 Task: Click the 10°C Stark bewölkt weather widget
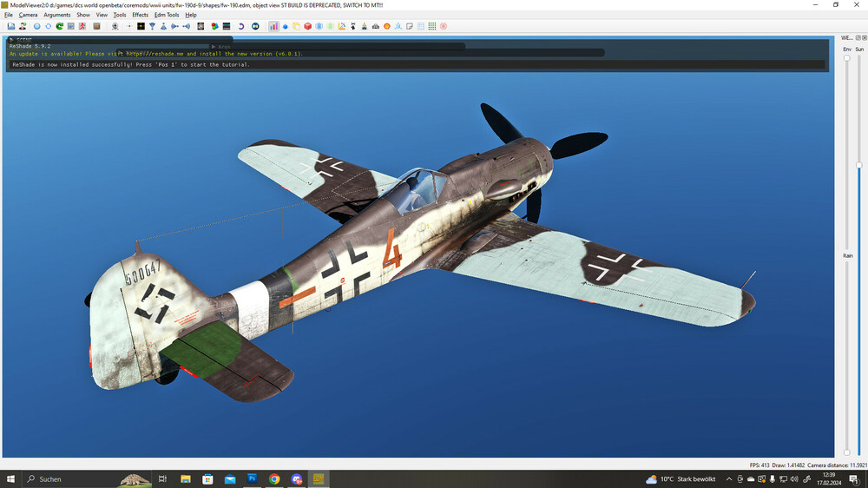click(681, 479)
